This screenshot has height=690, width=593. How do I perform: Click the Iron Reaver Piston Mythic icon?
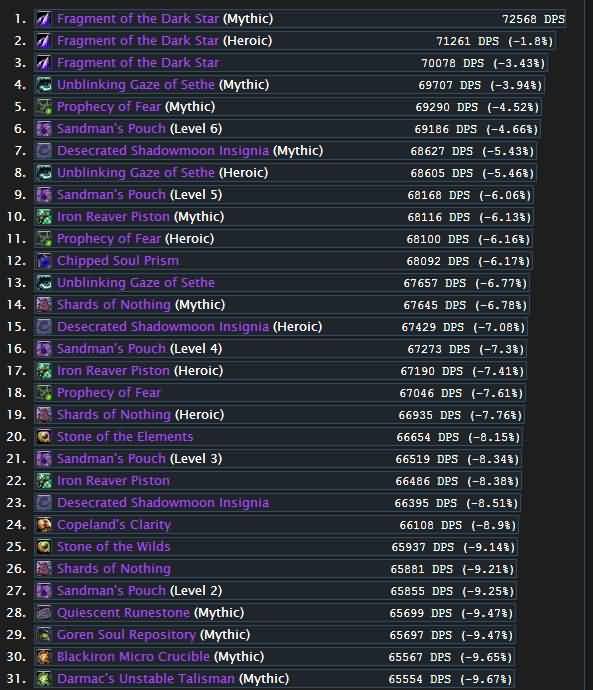pyautogui.click(x=44, y=217)
